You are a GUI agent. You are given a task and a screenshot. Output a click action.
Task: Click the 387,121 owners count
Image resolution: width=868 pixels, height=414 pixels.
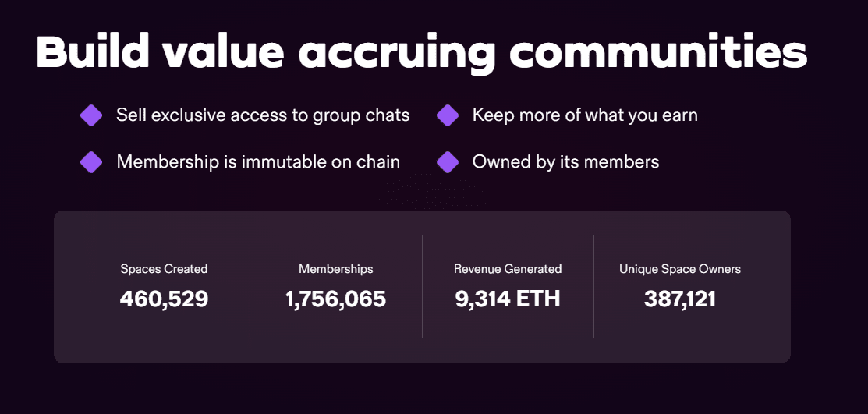(x=680, y=299)
